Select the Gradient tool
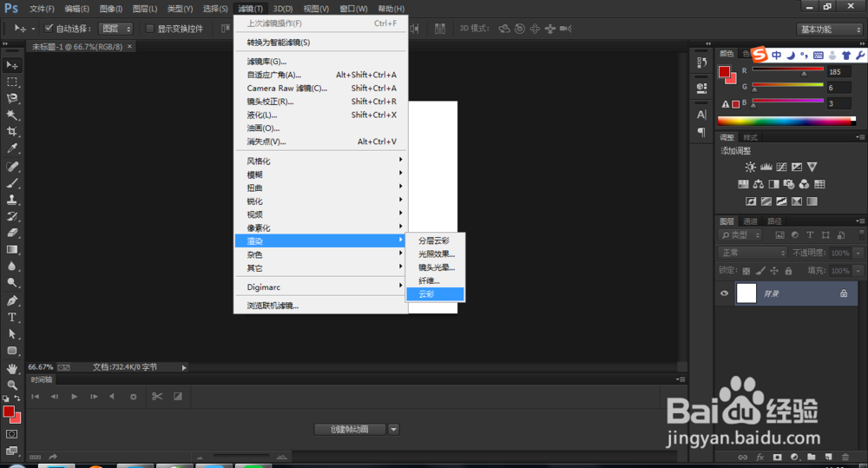 tap(11, 250)
